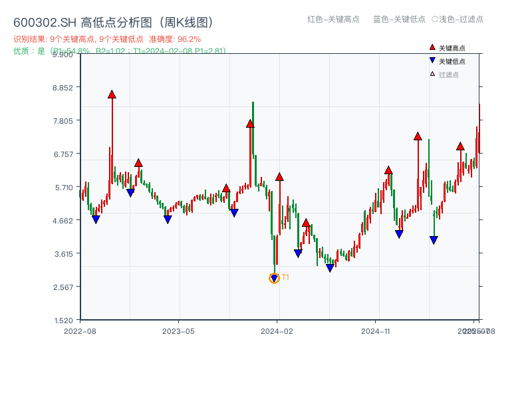
Task: Select the blue 关键低点 legend triangle icon
Action: tap(432, 59)
